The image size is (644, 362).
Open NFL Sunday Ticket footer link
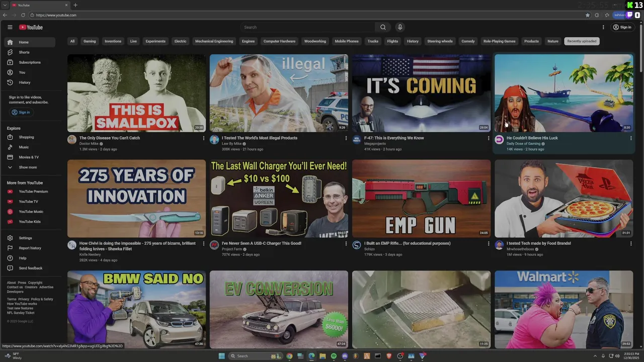click(21, 313)
